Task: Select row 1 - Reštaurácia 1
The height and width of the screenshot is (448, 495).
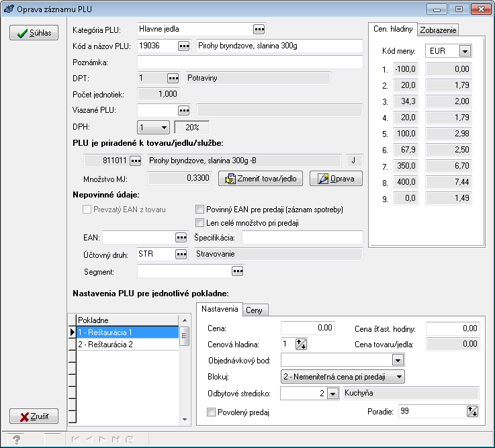Action: (128, 332)
